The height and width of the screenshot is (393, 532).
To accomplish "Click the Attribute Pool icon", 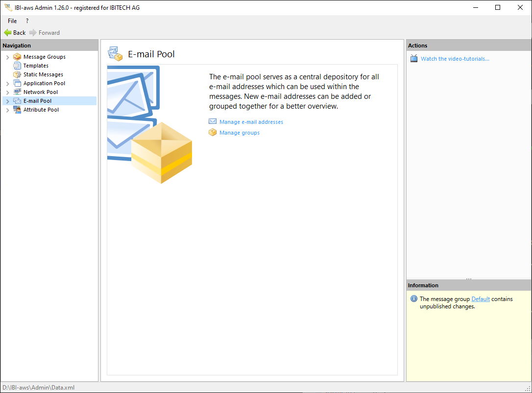I will (x=17, y=110).
